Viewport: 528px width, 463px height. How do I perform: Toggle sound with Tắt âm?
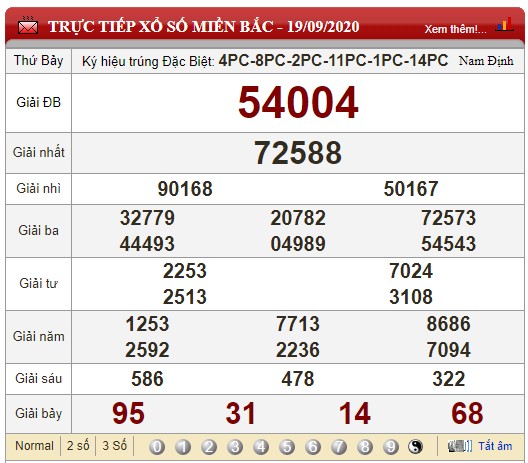tap(495, 446)
